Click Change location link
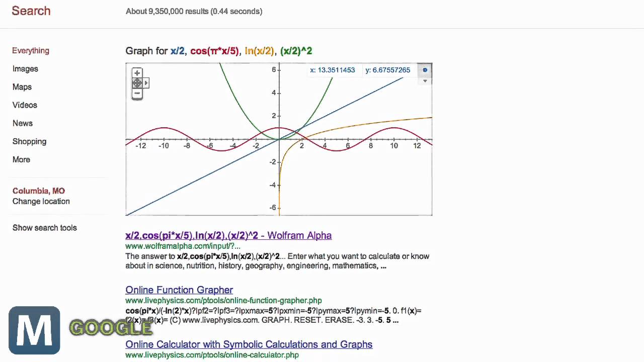The image size is (644, 362). (41, 201)
